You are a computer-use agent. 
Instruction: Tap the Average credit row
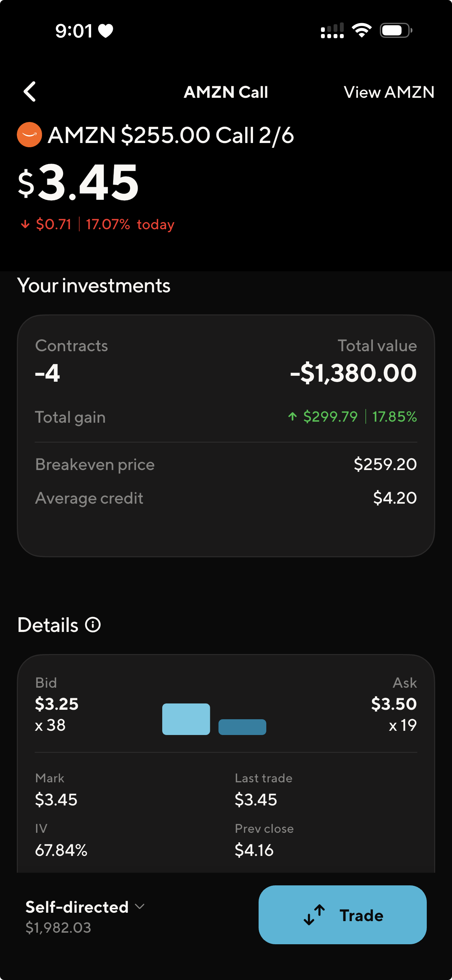(226, 498)
